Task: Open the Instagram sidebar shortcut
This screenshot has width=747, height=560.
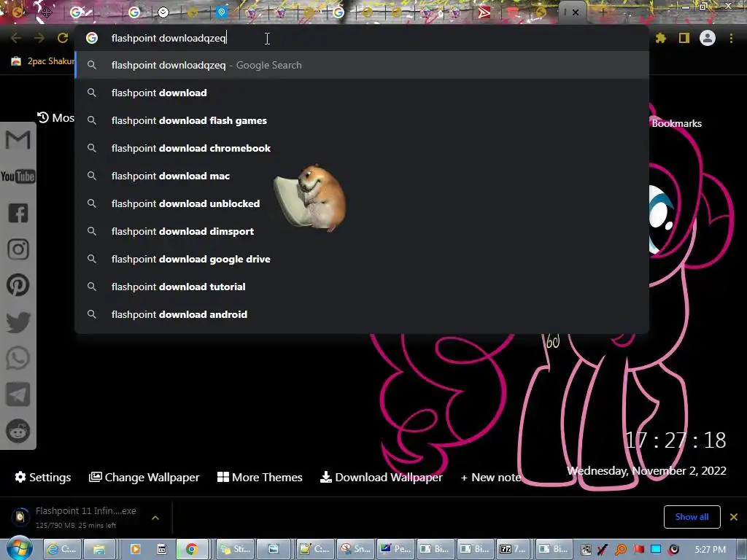Action: [x=18, y=249]
